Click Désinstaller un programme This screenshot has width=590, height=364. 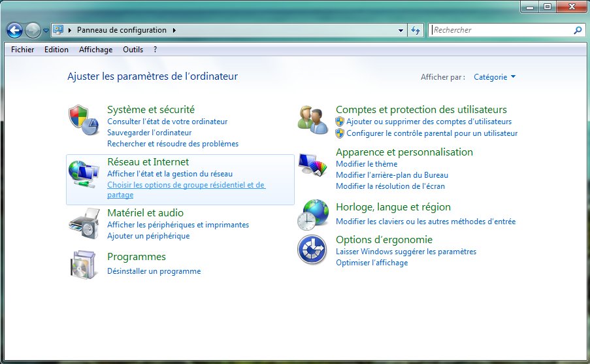click(154, 271)
